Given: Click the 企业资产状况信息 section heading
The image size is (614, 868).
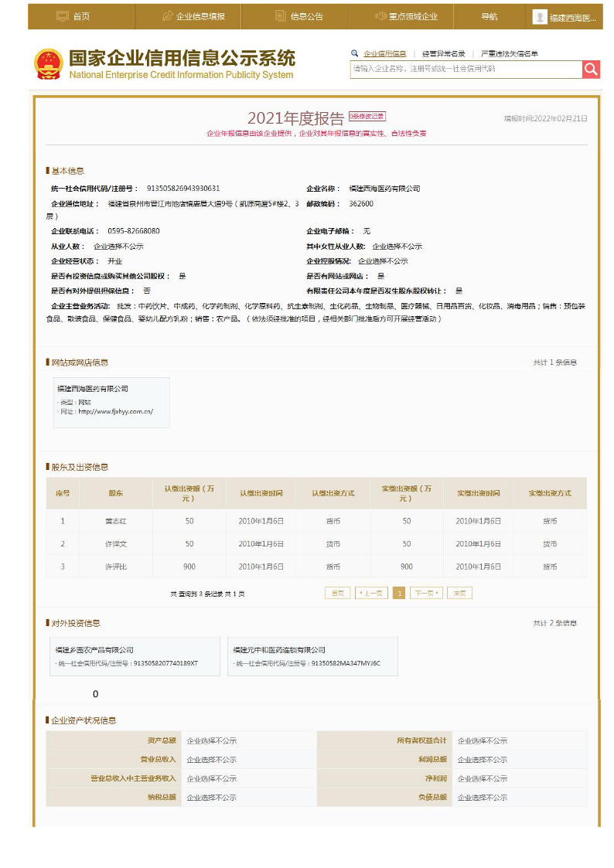Looking at the screenshot, I should pos(84,720).
